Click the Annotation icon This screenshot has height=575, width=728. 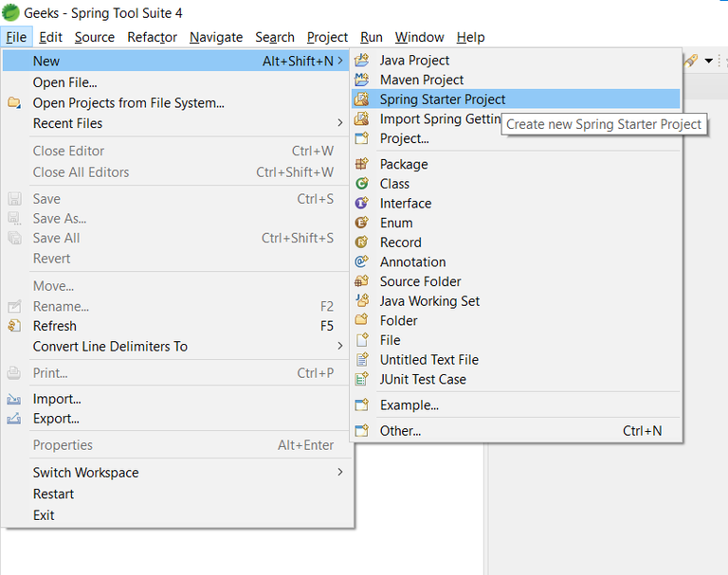pyautogui.click(x=361, y=261)
